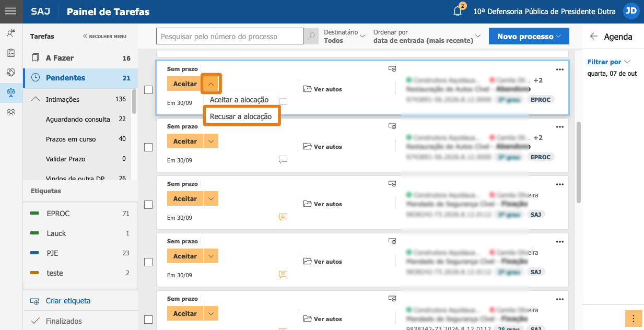Open the clipboard checklist icon in left rail
Screen dimensions: 644x330
[10, 53]
